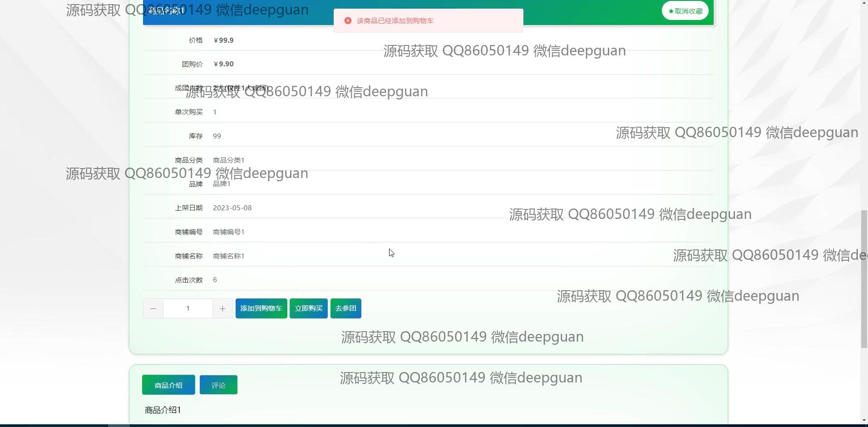This screenshot has width=868, height=427.
Task: Switch to the 商品介绍 tab
Action: pyautogui.click(x=168, y=385)
